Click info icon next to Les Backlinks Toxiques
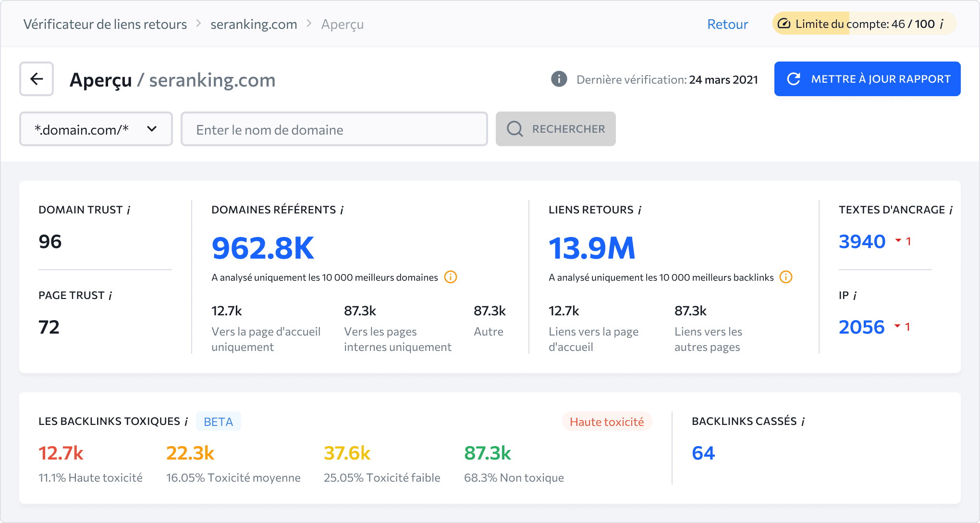980x523 pixels. point(186,422)
